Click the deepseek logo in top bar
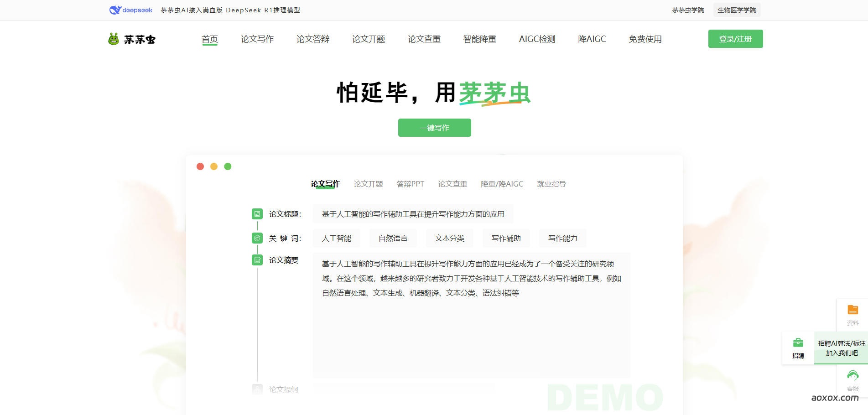Viewport: 868px width, 415px height. [131, 10]
